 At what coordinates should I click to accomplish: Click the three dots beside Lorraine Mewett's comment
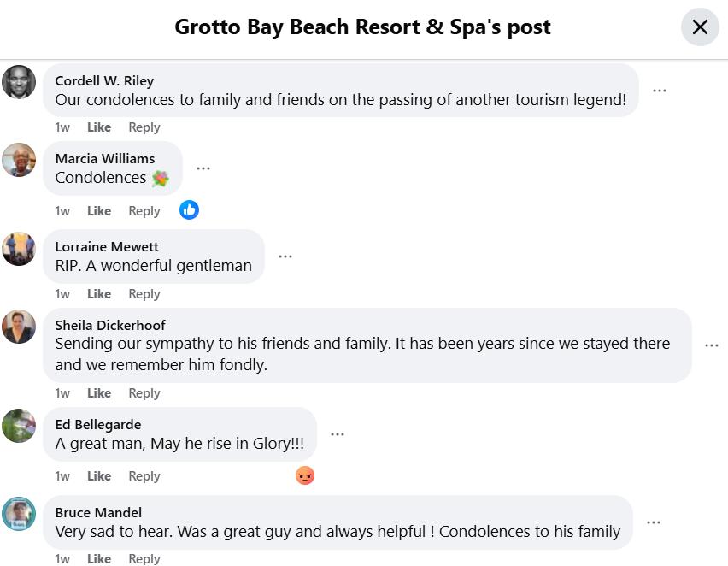[285, 256]
